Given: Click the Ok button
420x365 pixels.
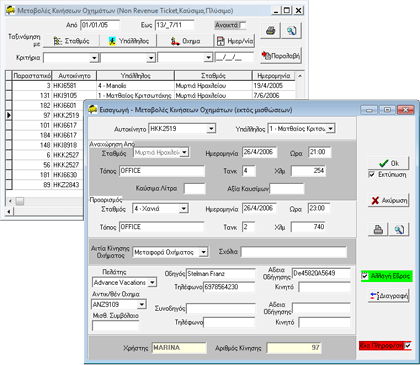Looking at the screenshot, I should (x=389, y=163).
